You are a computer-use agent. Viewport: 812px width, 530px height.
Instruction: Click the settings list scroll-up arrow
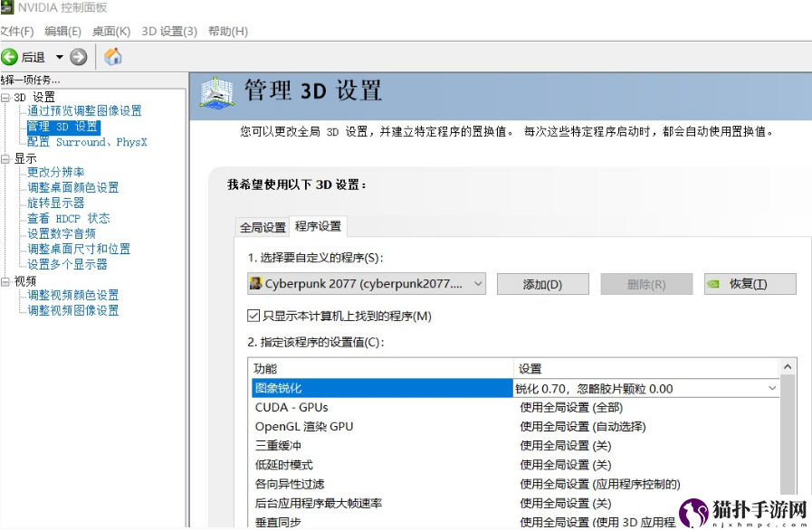point(788,367)
